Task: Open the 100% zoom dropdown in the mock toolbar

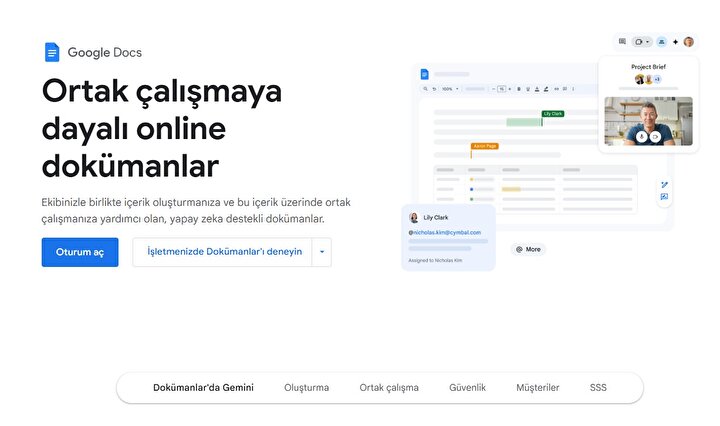Action: coord(450,89)
